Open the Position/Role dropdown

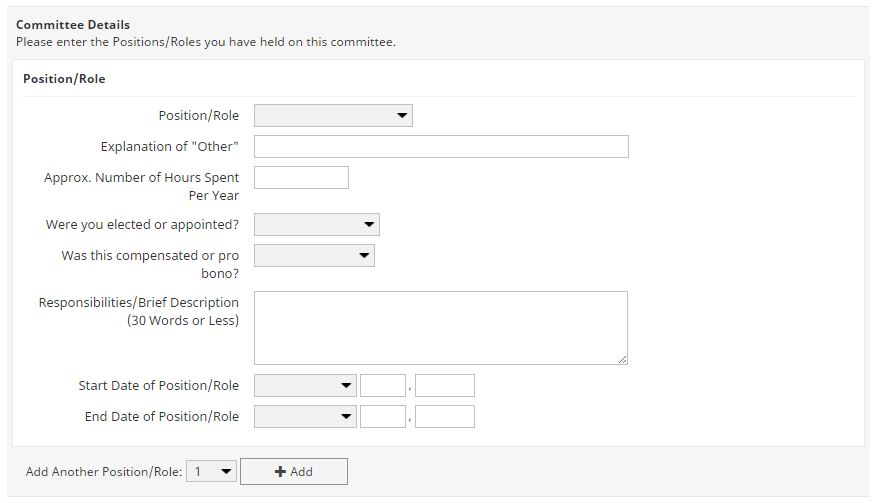tap(333, 116)
